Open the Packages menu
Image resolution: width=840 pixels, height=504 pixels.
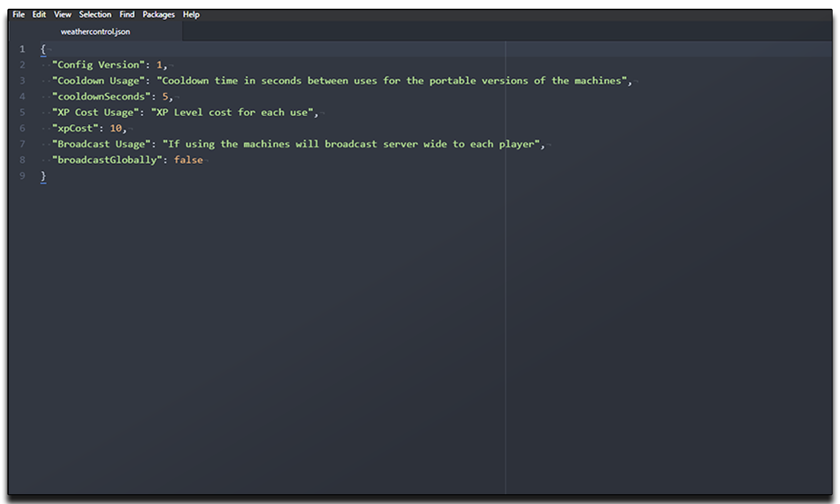click(x=159, y=14)
